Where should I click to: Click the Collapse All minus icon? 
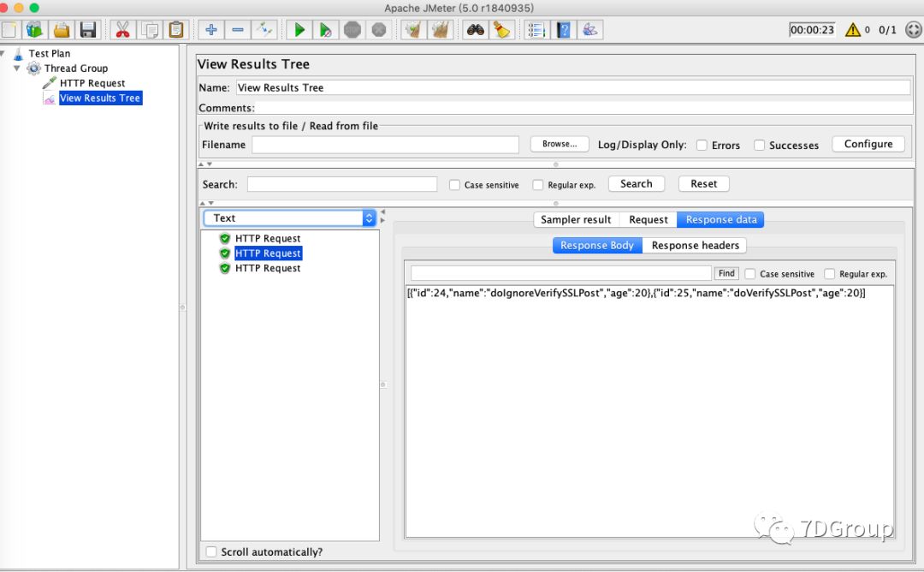(x=238, y=29)
